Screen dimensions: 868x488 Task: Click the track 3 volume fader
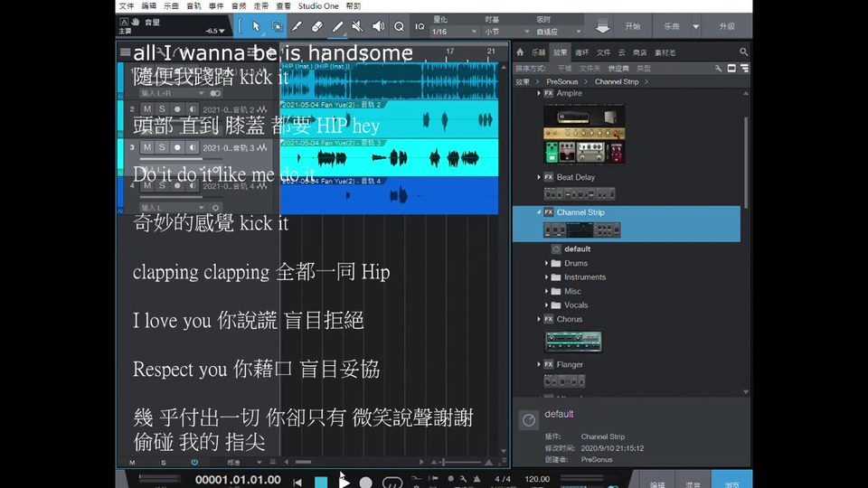point(179,159)
